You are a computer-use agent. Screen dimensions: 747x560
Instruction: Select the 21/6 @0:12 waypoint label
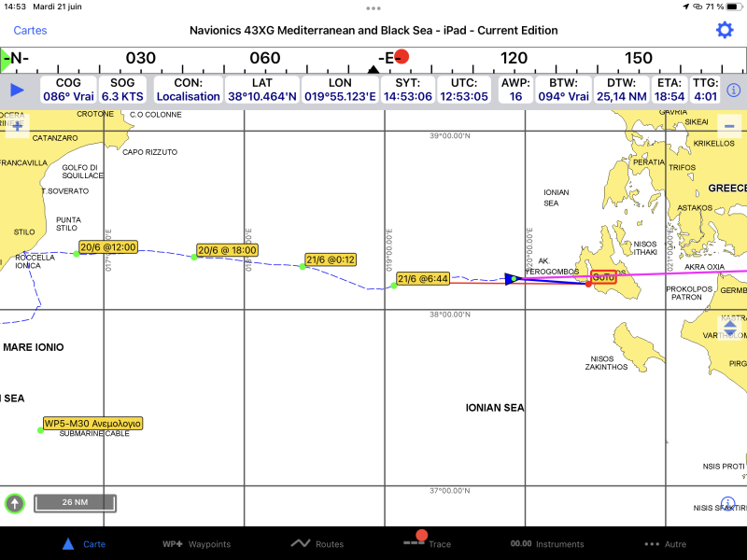(331, 259)
